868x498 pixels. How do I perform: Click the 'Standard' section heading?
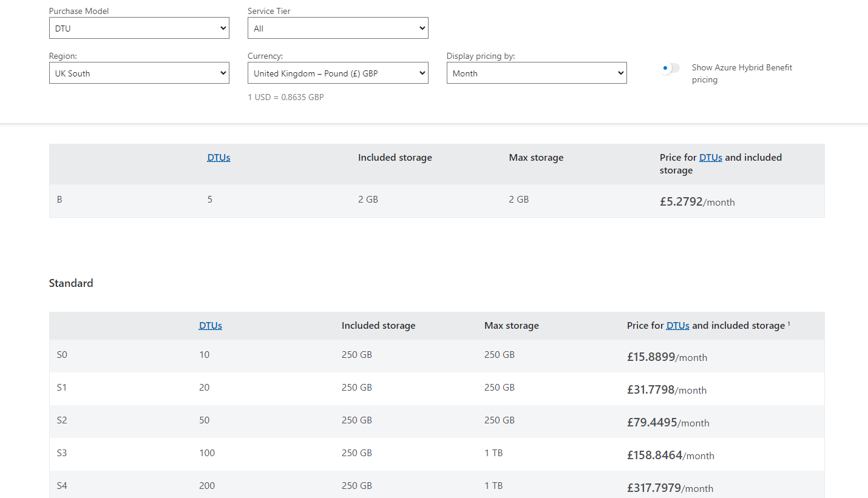pos(71,283)
